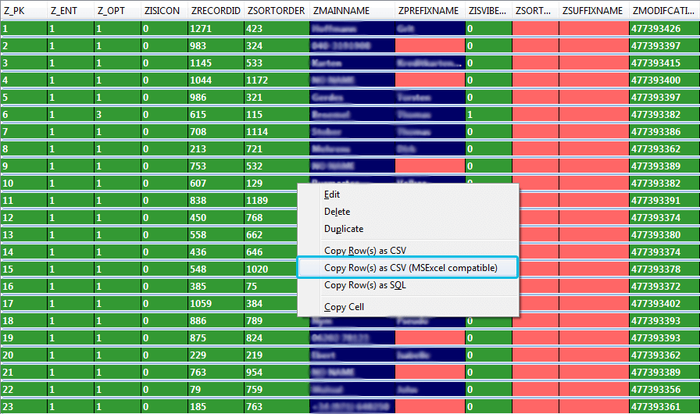This screenshot has height=414, width=700.
Task: Click the ZMODIFCATI... column header
Action: point(664,11)
